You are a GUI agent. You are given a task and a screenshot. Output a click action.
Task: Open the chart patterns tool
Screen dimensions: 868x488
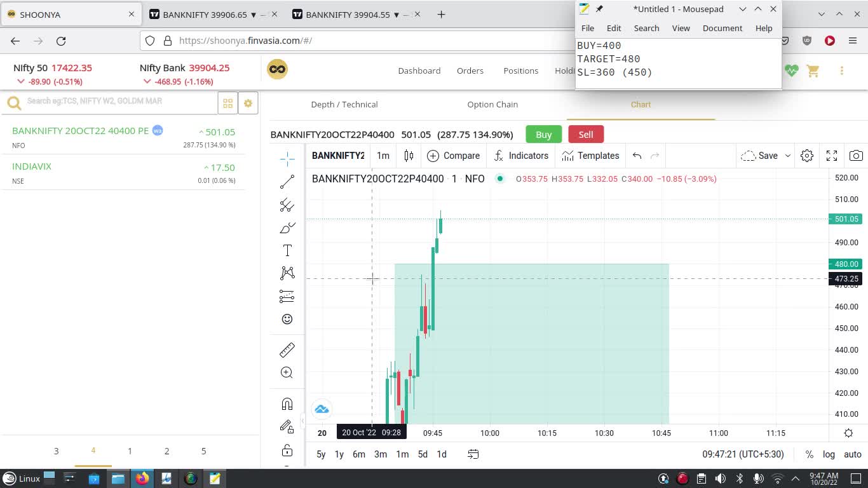[x=287, y=273]
